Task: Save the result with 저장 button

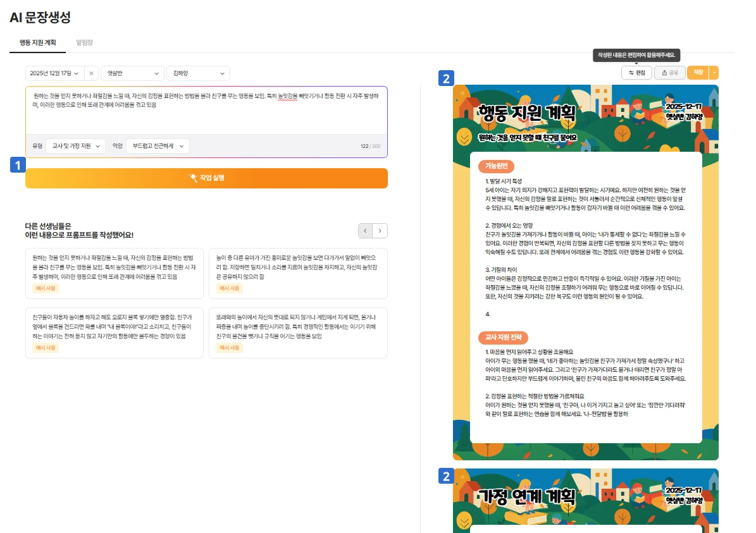Action: click(698, 73)
